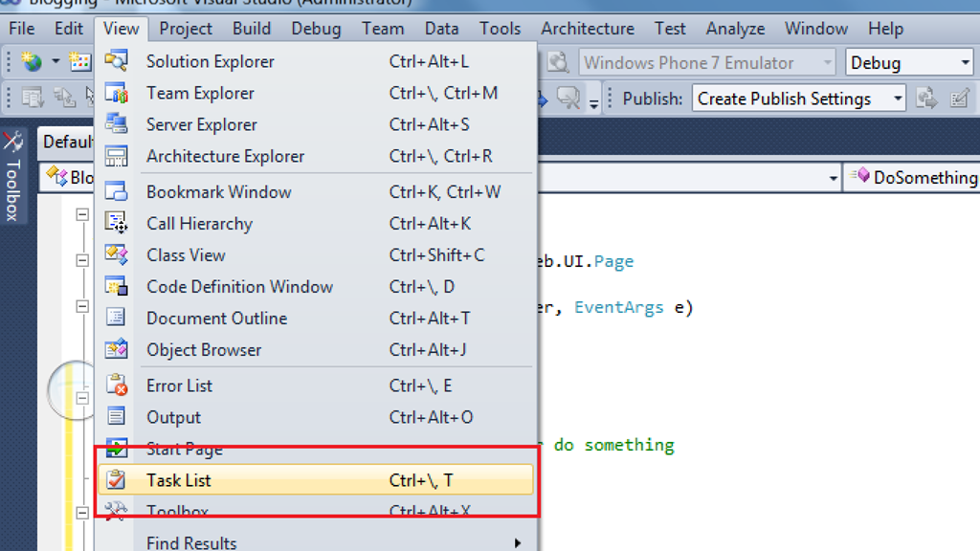Viewport: 980px width, 551px height.
Task: Click the Document Outline icon
Action: click(116, 318)
